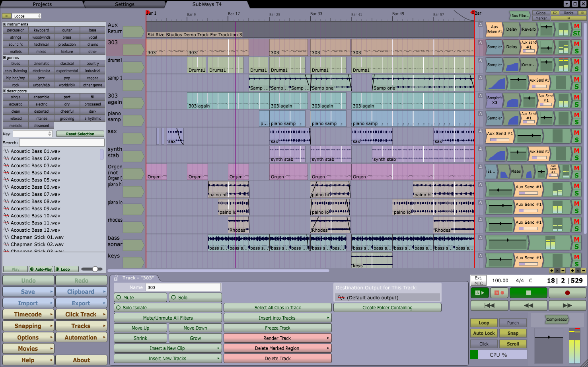Switch to the Projects tab

point(42,4)
